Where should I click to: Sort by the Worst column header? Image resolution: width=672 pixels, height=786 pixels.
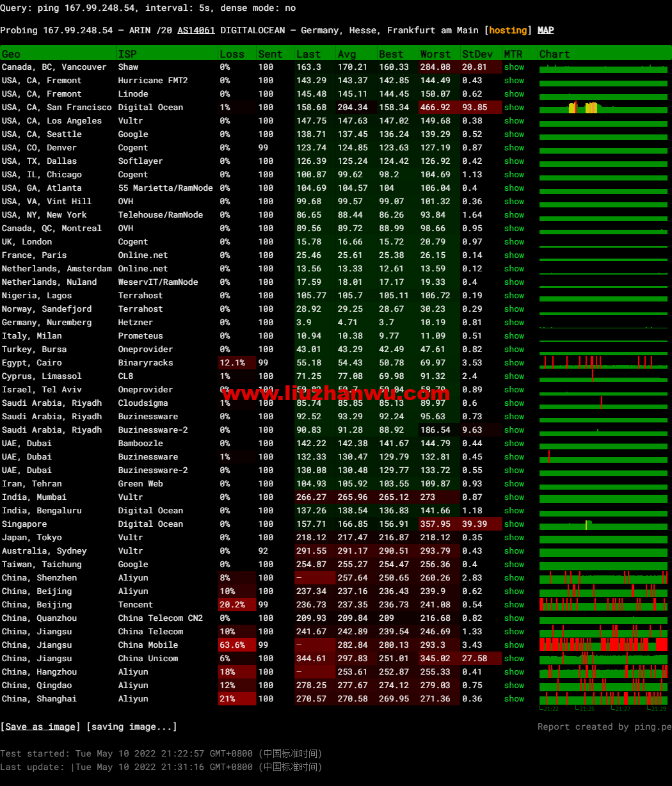click(435, 54)
